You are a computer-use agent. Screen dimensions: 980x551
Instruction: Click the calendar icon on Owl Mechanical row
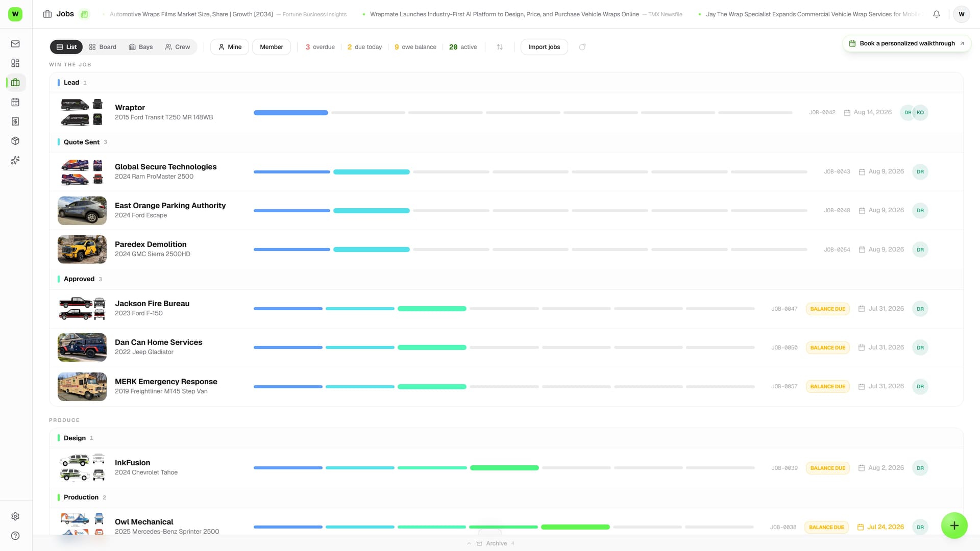861,527
